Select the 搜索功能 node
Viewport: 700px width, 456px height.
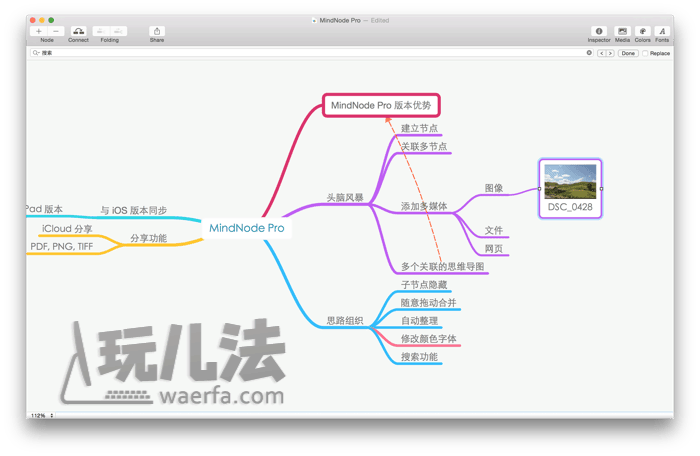click(419, 357)
